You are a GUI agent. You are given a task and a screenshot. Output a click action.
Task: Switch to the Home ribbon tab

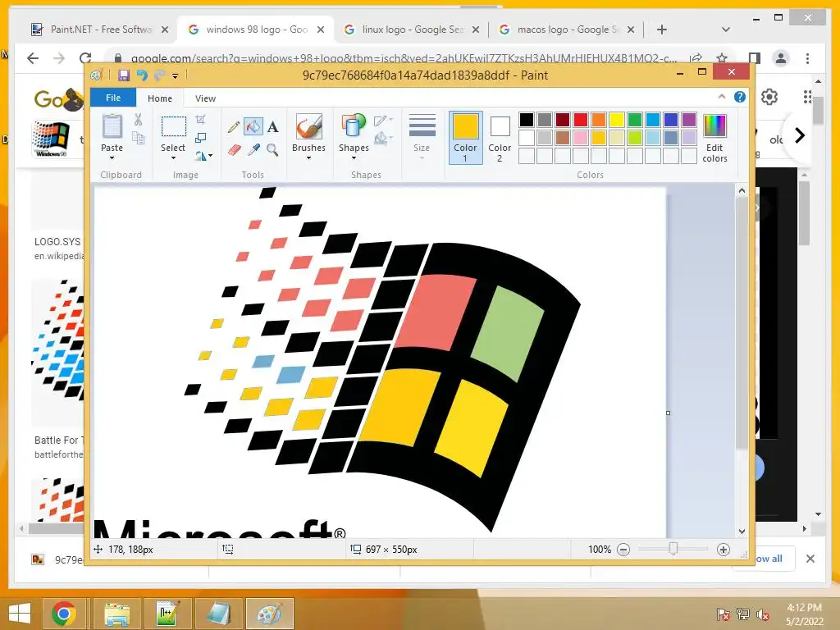click(x=160, y=98)
